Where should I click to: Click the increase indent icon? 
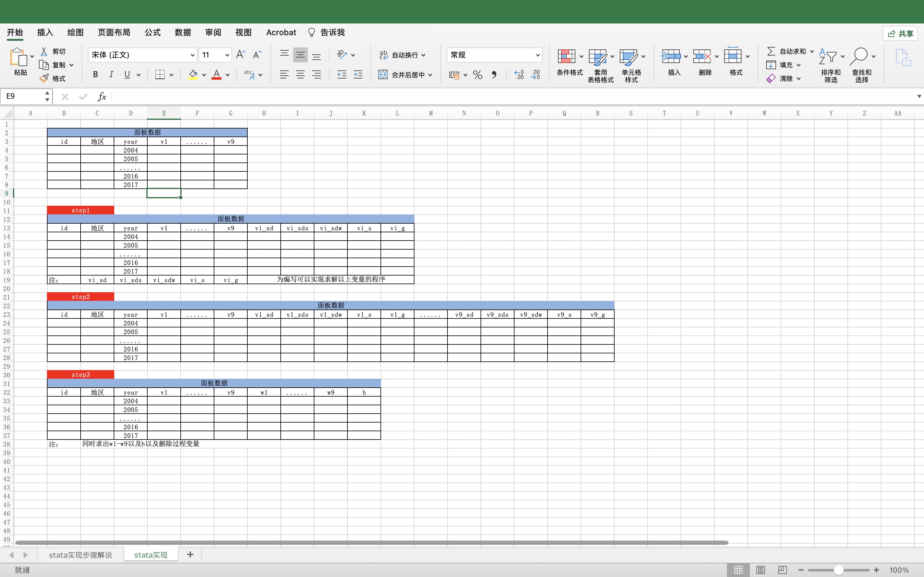tap(358, 75)
